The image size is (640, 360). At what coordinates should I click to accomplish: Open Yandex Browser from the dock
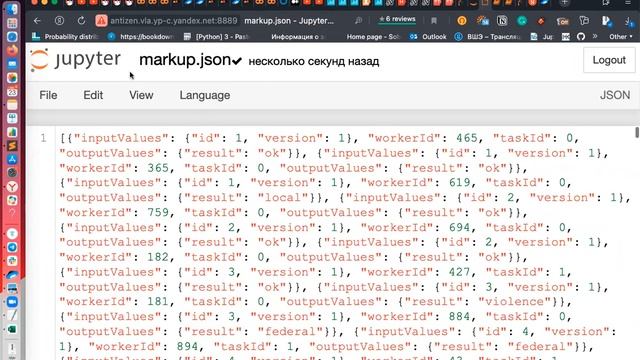(x=12, y=187)
